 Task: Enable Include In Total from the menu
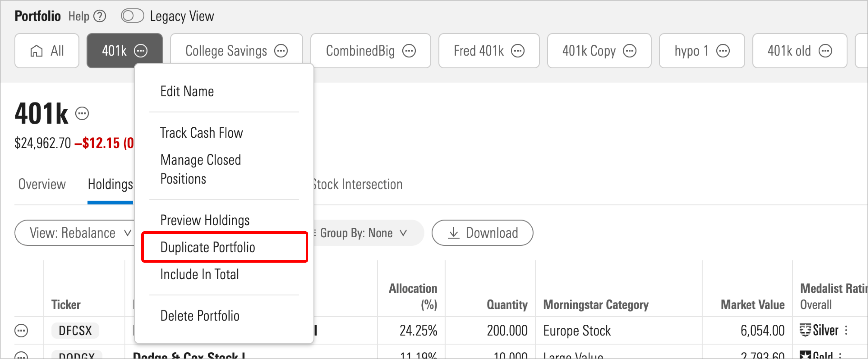point(200,274)
